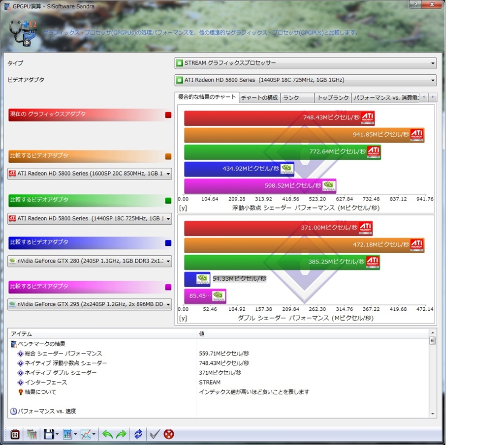Viewport: 504px width, 445px height.
Task: Accept with the gray checkmark icon
Action: [x=155, y=434]
